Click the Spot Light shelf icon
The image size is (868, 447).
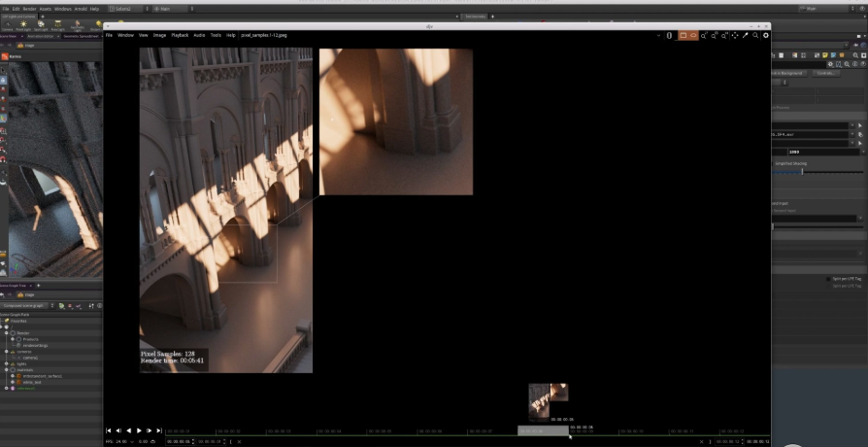(41, 25)
